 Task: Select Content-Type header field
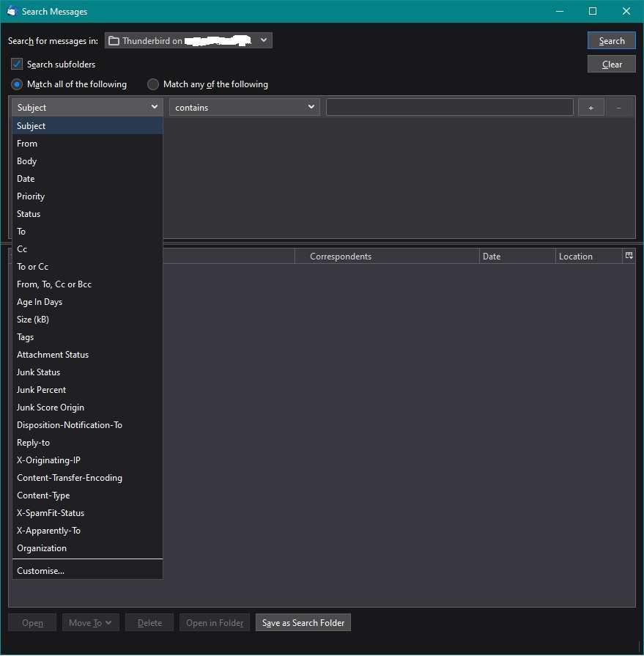pos(87,495)
